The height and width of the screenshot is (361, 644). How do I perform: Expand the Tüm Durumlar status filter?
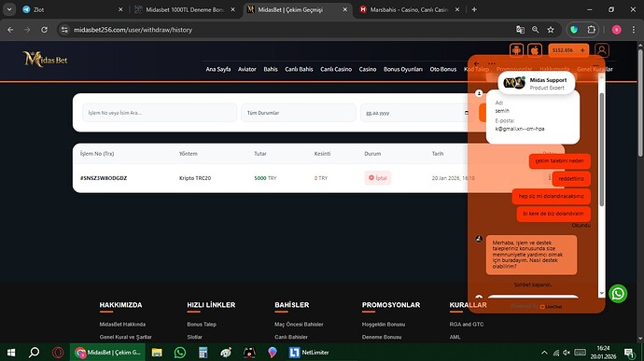click(299, 113)
